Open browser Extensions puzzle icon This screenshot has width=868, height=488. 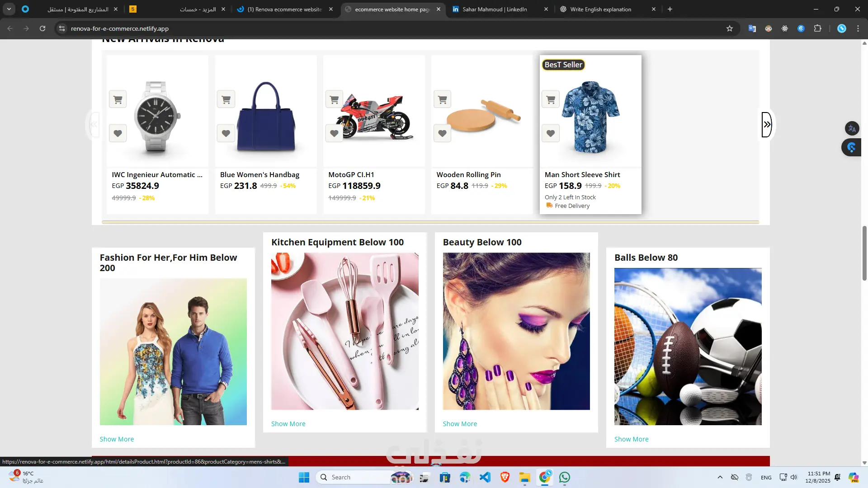pos(817,28)
